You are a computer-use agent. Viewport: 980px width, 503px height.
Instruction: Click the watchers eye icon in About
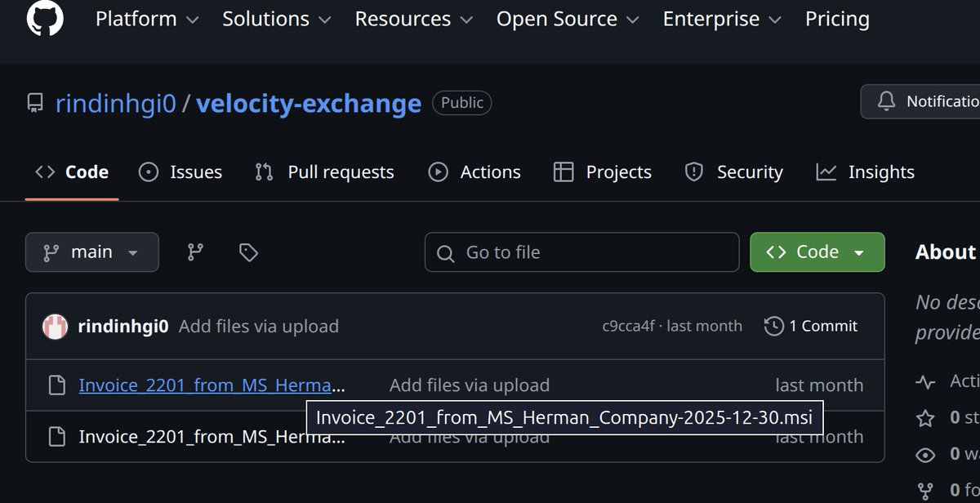pos(925,455)
